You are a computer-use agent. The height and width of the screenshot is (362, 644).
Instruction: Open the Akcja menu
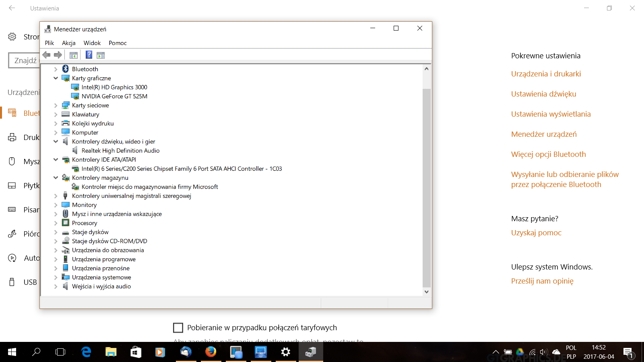(x=69, y=43)
